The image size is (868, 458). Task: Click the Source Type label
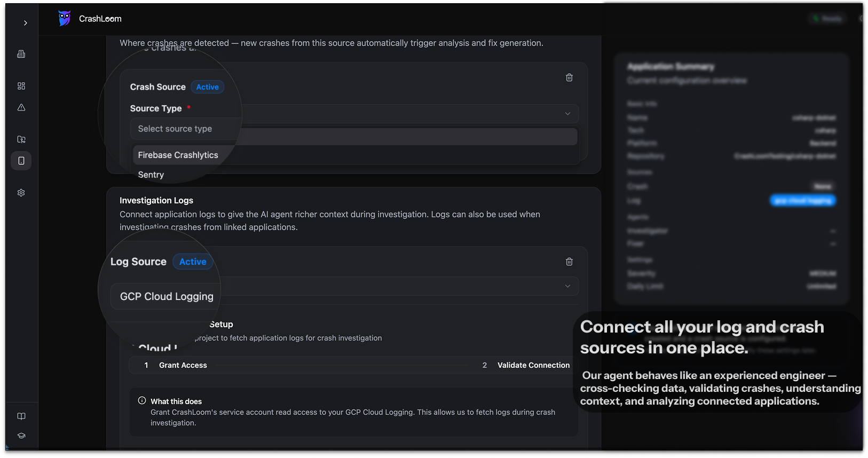click(156, 108)
